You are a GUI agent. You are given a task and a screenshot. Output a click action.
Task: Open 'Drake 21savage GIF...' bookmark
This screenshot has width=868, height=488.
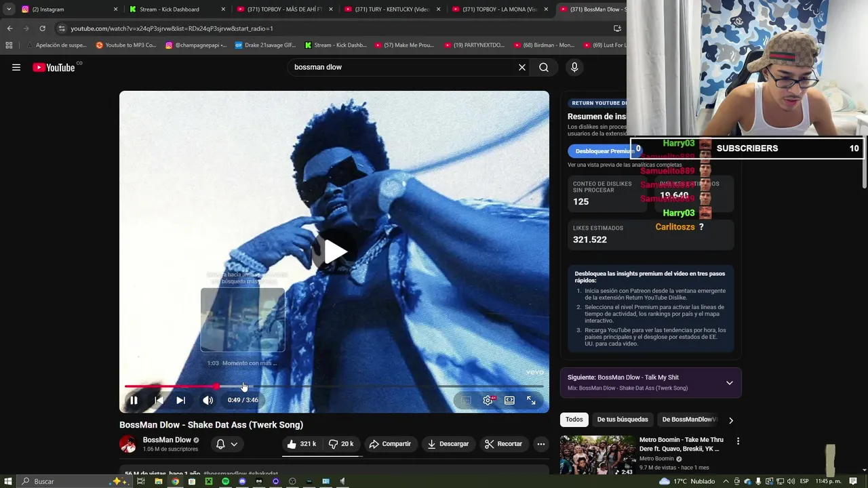pos(265,45)
